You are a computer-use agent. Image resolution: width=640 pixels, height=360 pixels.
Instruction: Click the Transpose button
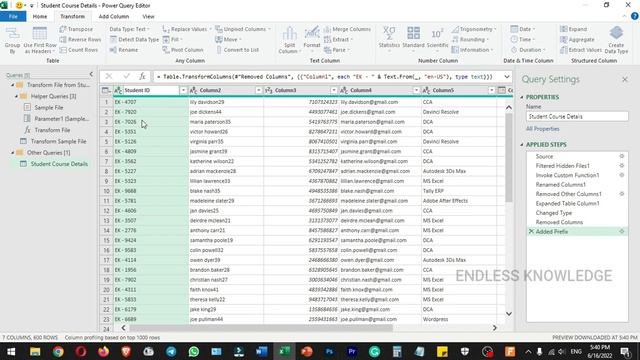click(76, 29)
